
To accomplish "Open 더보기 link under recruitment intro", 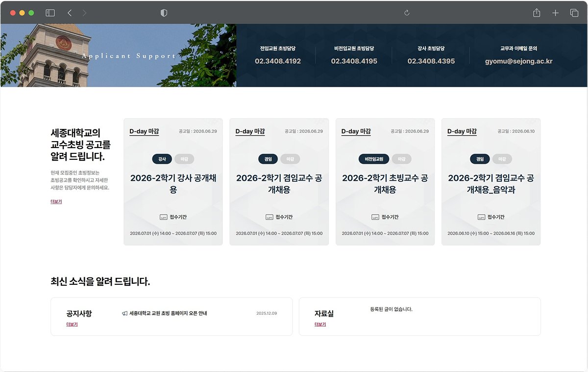I will (x=56, y=201).
